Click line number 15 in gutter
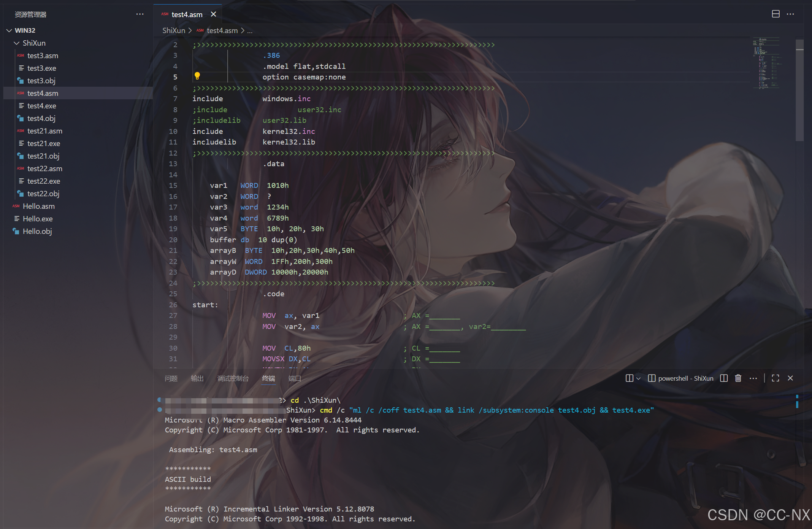 click(173, 186)
